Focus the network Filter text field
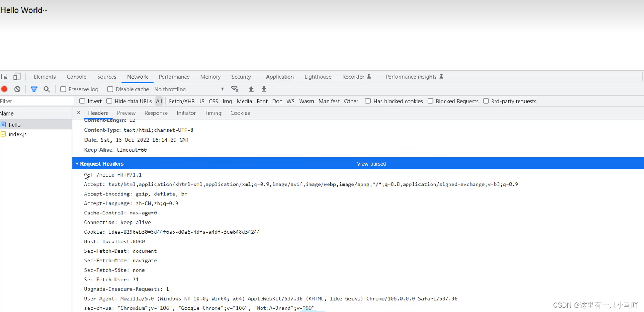This screenshot has height=312, width=644. pos(37,101)
